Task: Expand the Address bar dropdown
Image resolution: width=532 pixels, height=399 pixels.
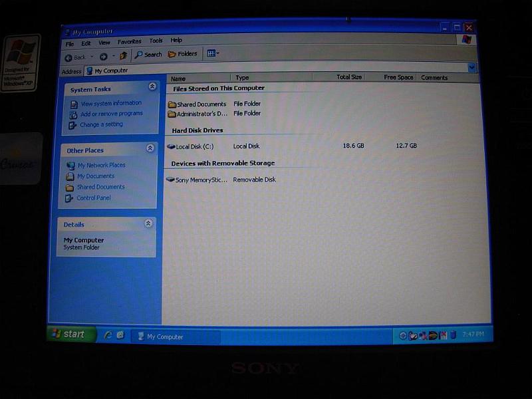Action: coord(471,68)
